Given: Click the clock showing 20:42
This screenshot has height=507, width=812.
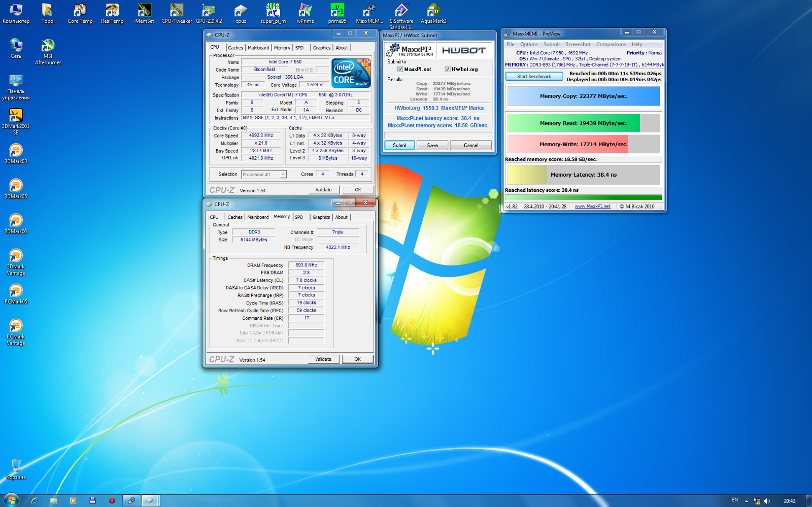Looking at the screenshot, I should 790,501.
